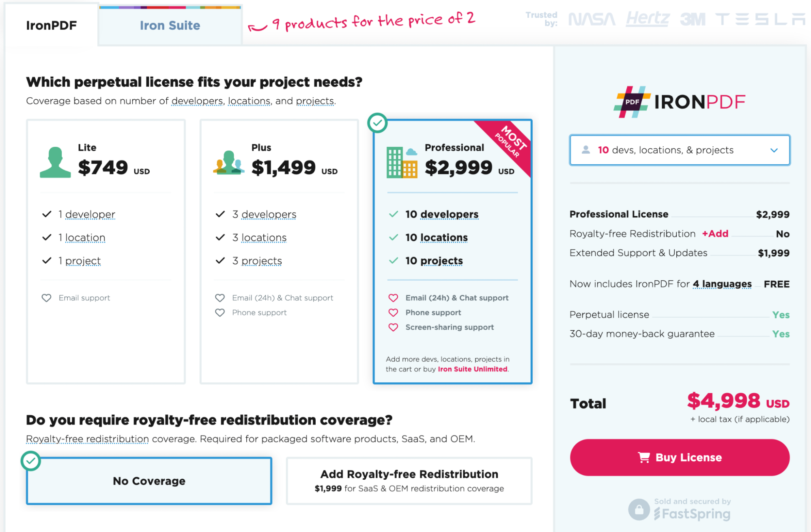Click the developers coverage info input field
811x532 pixels.
(680, 150)
